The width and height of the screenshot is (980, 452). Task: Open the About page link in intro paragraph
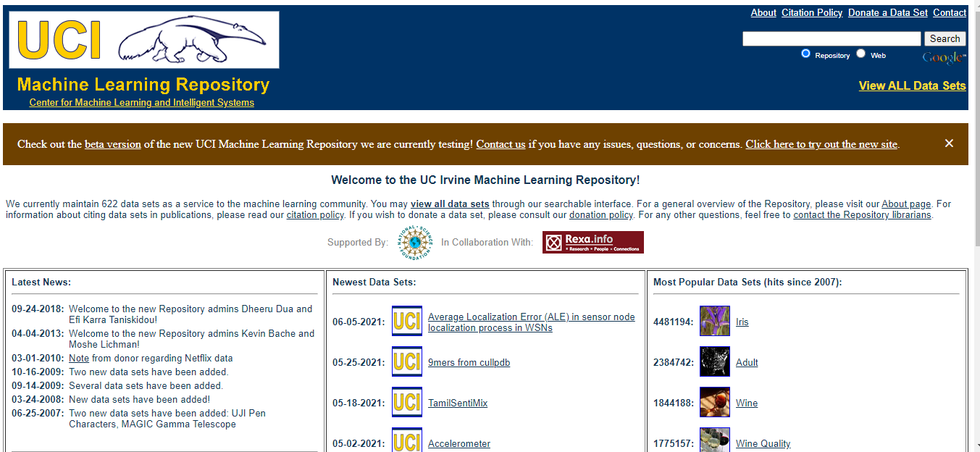(x=906, y=204)
